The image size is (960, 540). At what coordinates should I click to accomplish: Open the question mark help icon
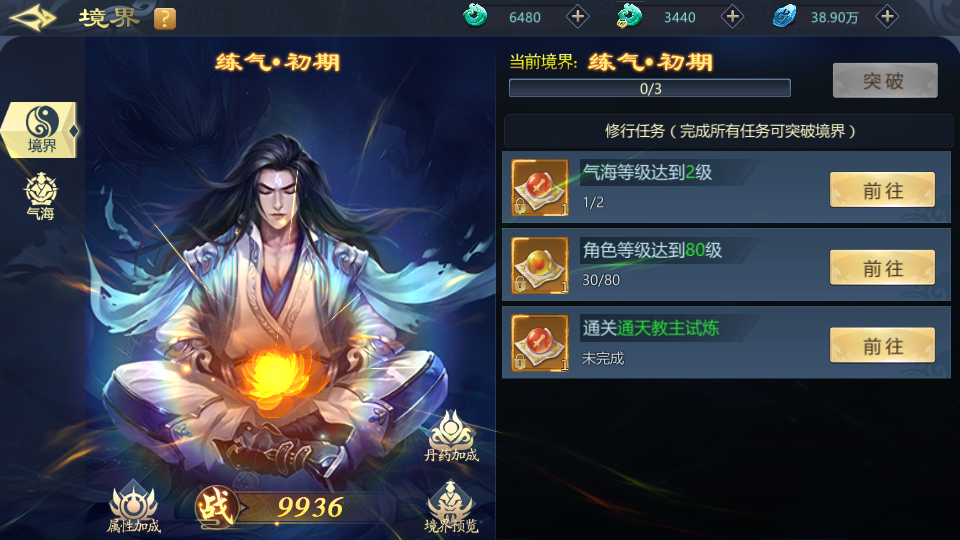(165, 19)
